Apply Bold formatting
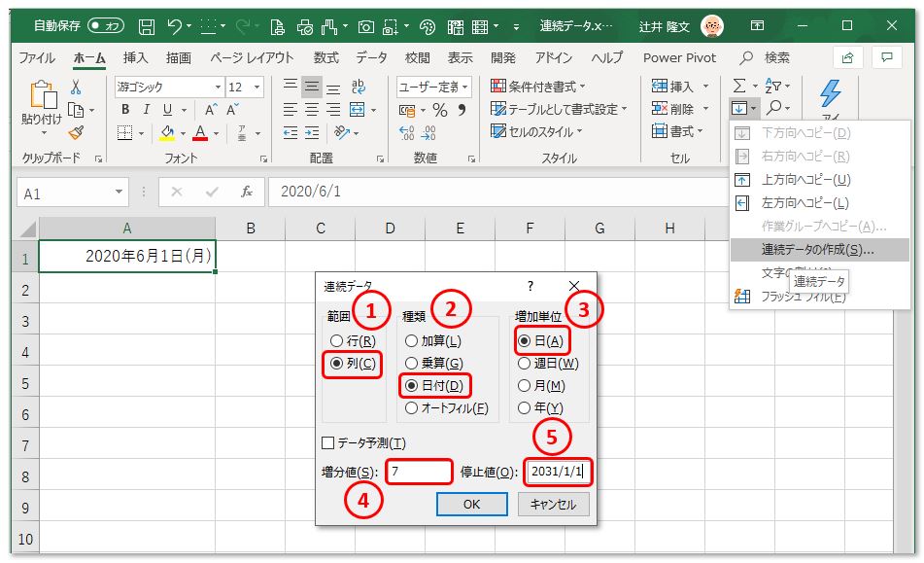The width and height of the screenshot is (924, 563). click(125, 110)
